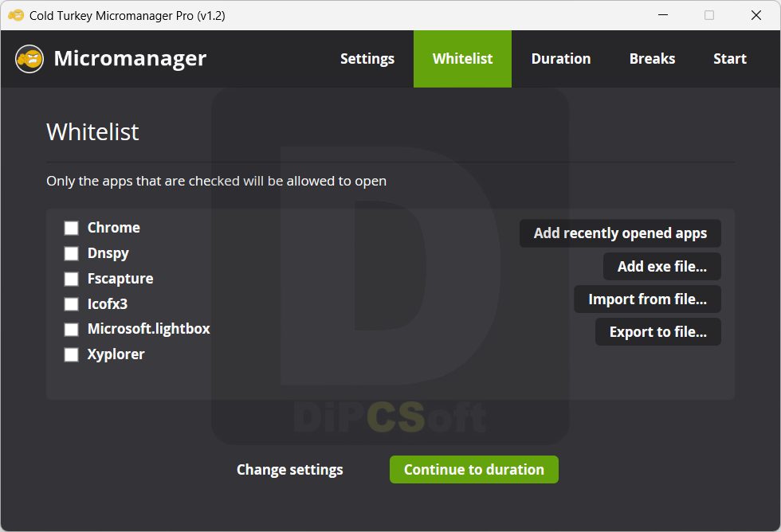Click the Fscapture app name
The height and width of the screenshot is (532, 781).
pos(120,280)
